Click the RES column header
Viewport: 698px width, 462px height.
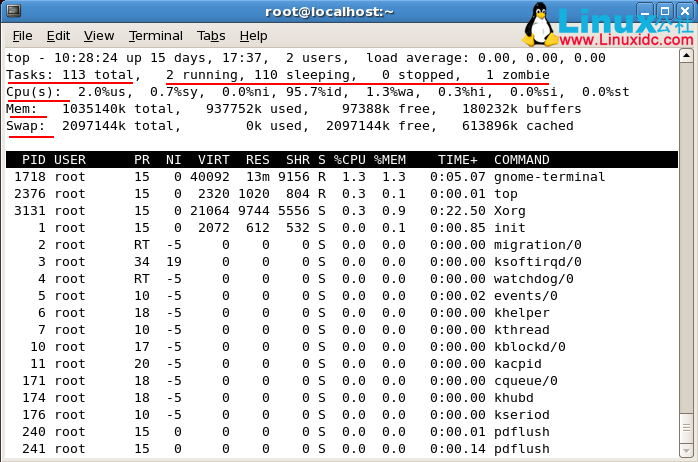click(x=258, y=160)
